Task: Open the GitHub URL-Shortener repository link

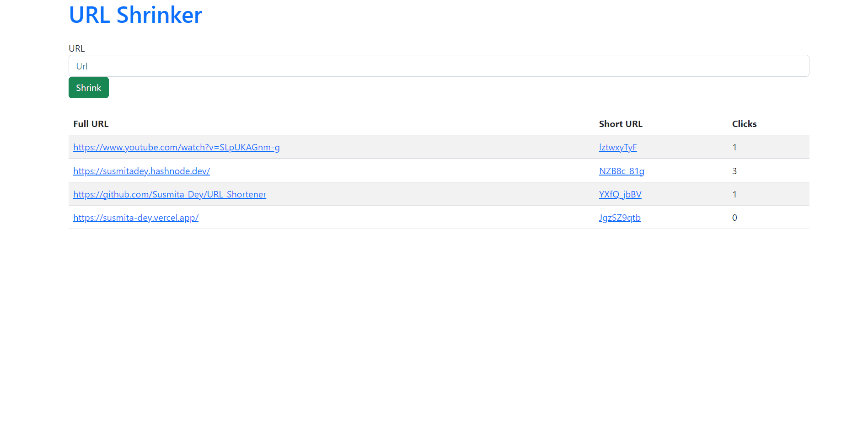Action: [169, 194]
